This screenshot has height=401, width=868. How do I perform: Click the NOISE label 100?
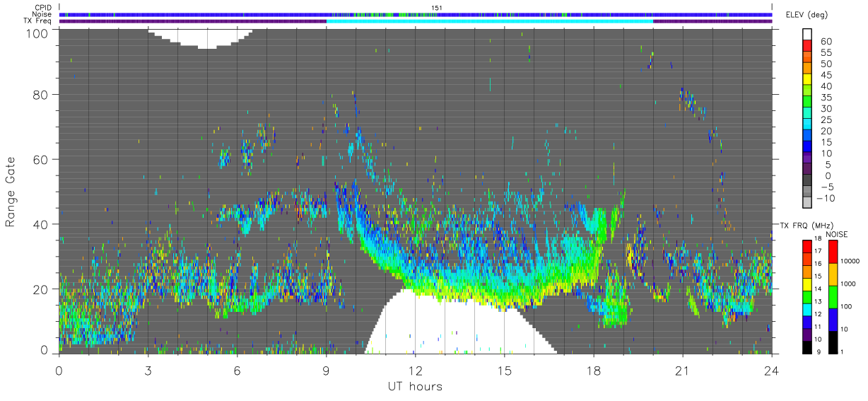pyautogui.click(x=847, y=306)
